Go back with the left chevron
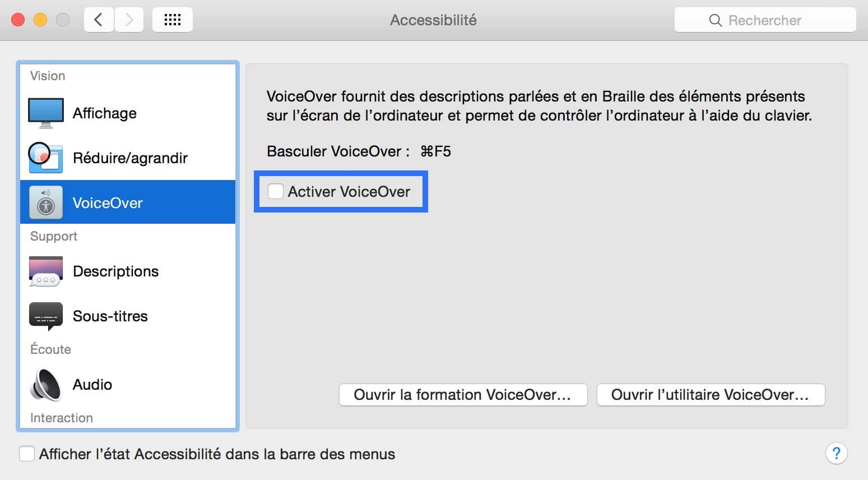868x480 pixels. click(99, 20)
